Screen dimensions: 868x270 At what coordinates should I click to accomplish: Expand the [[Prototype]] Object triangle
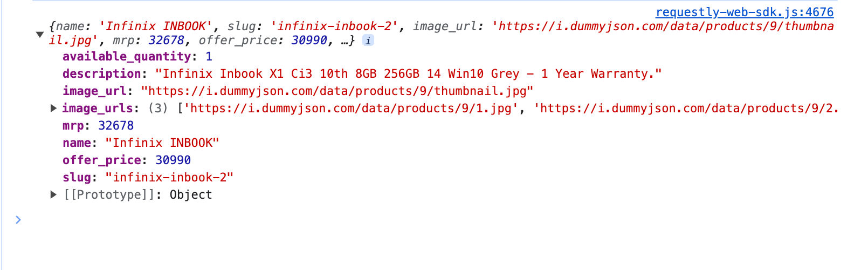click(x=53, y=194)
